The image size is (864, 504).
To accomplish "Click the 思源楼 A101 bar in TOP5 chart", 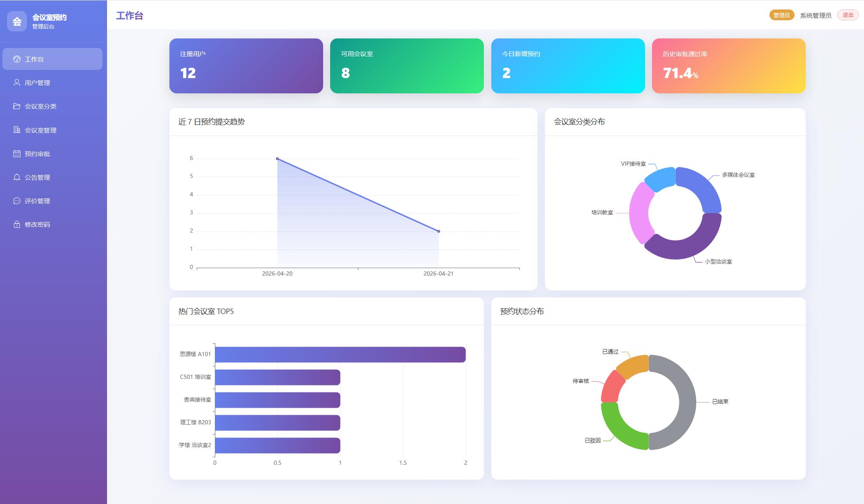I will point(340,354).
